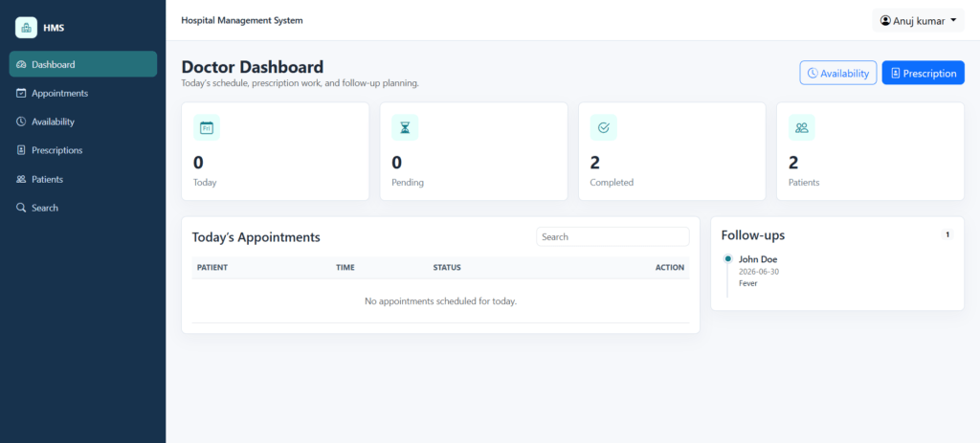Viewport: 980px width, 443px height.
Task: Go to Dashboard in the sidebar
Action: 83,64
